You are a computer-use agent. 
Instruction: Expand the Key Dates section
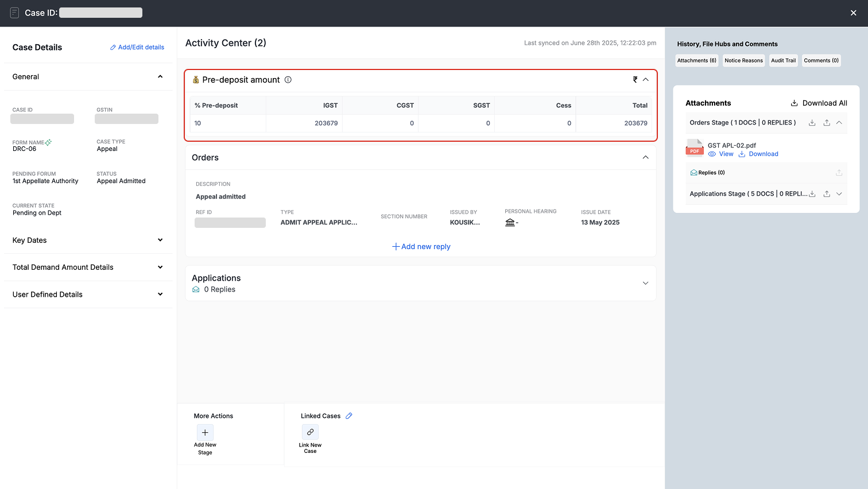click(160, 240)
